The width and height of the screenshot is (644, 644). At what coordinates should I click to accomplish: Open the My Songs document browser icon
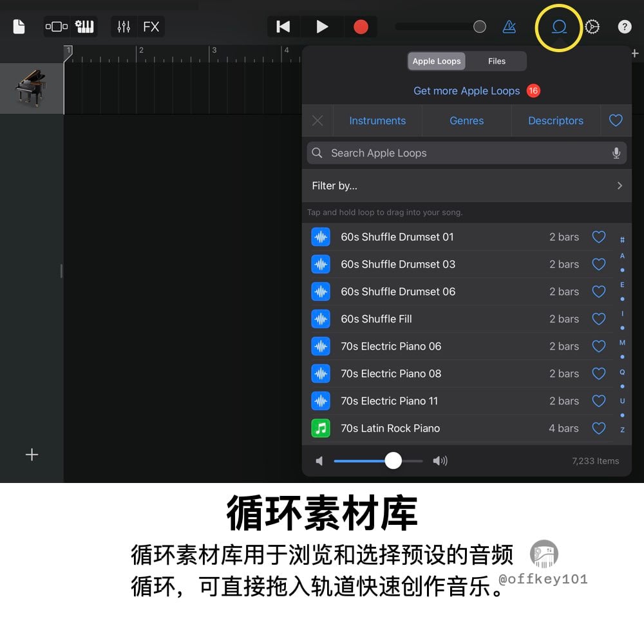[19, 26]
